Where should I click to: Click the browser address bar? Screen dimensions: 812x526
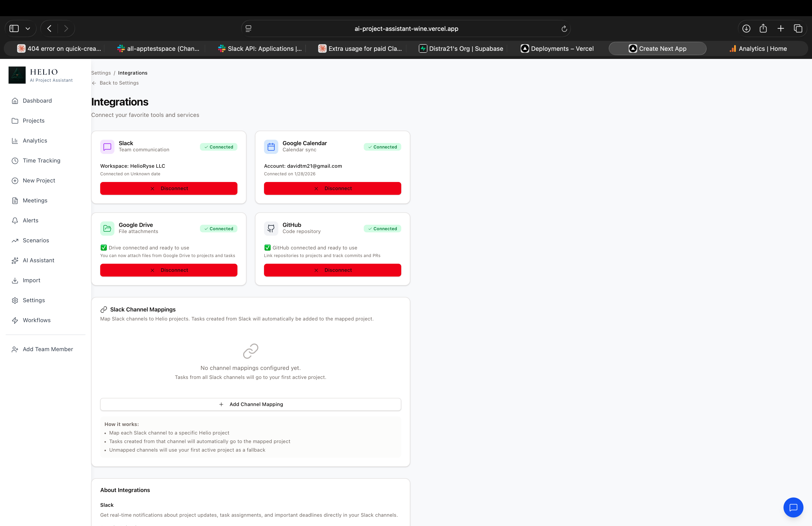(406, 29)
